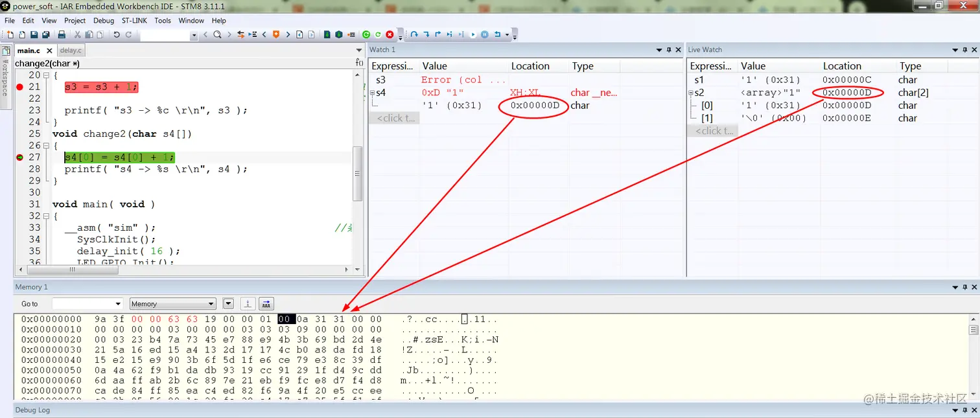The image size is (980, 418).
Task: Save the current file via toolbar
Action: pyautogui.click(x=34, y=34)
